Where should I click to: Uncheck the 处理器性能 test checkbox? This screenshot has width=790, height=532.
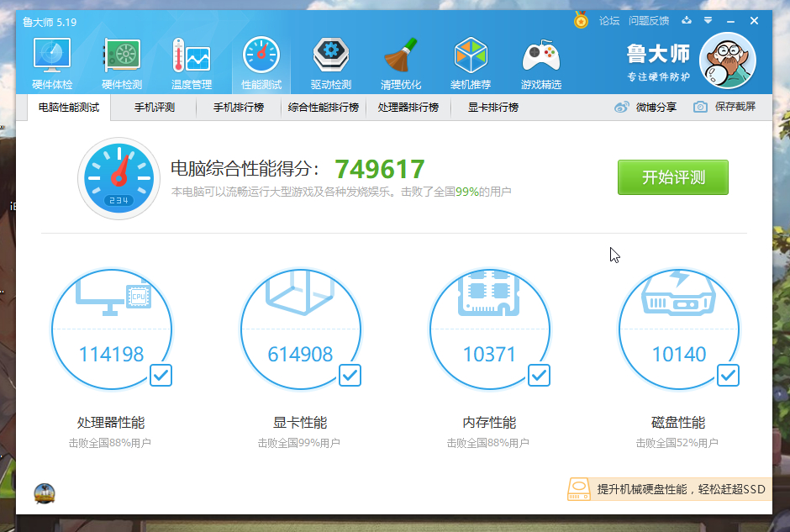[161, 376]
